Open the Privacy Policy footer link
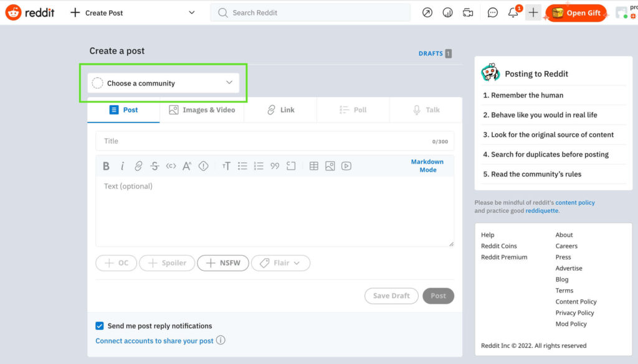Screen dimensions: 638x364 point(574,312)
